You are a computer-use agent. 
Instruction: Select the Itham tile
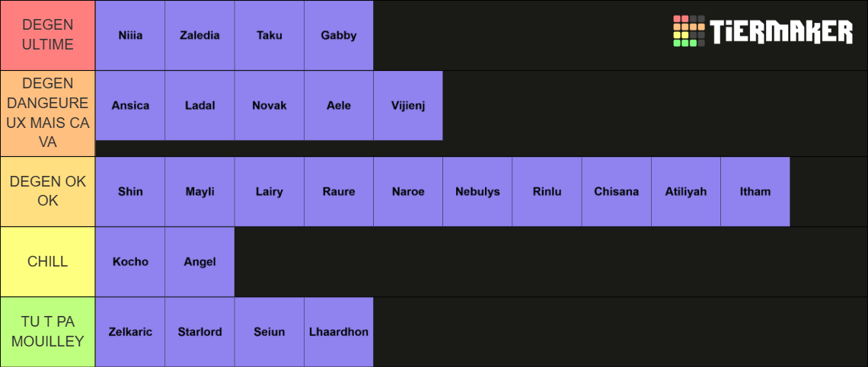click(x=755, y=192)
